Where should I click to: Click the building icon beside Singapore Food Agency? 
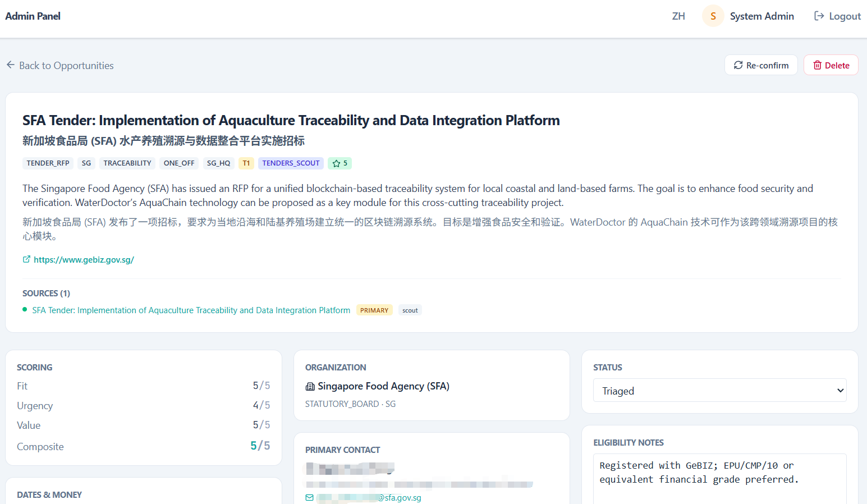pos(310,386)
